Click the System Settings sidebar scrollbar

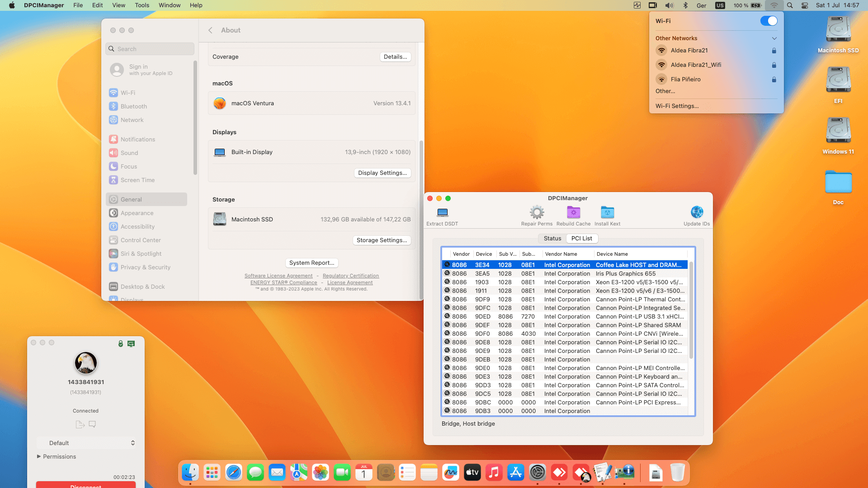point(195,117)
